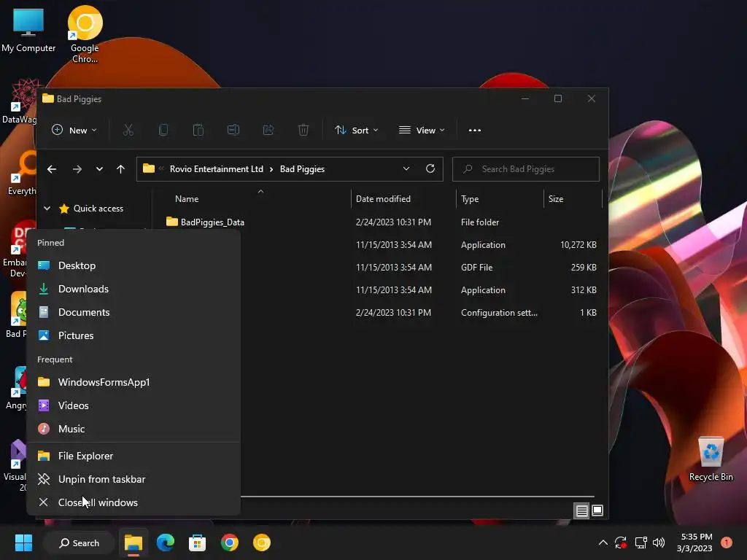Click the 312 KB size cell
Image resolution: width=747 pixels, height=560 pixels.
[583, 290]
